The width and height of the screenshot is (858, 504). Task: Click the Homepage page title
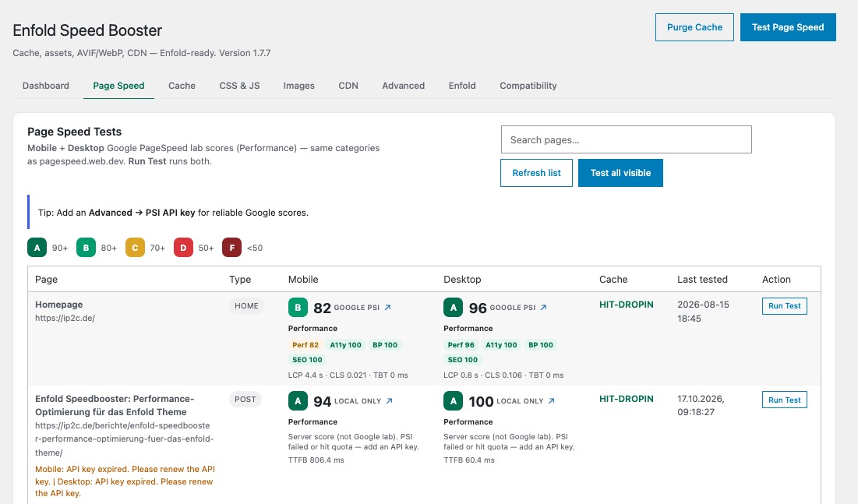click(59, 305)
